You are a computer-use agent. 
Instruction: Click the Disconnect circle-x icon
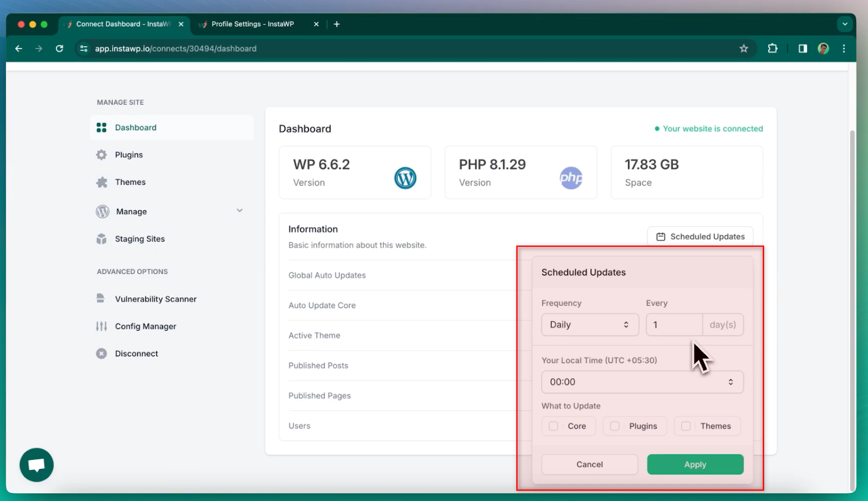[x=101, y=354]
